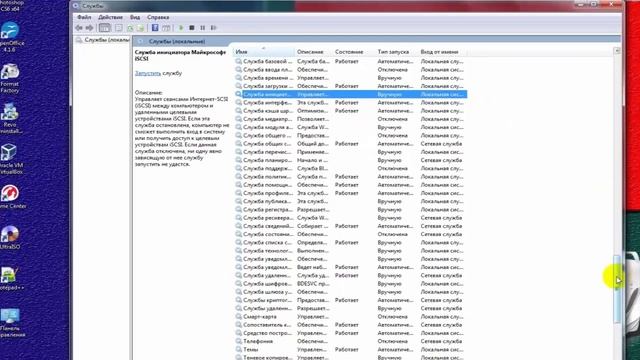Select the 'Служба модуля а...' row
The image size is (640, 360).
coord(350,127)
